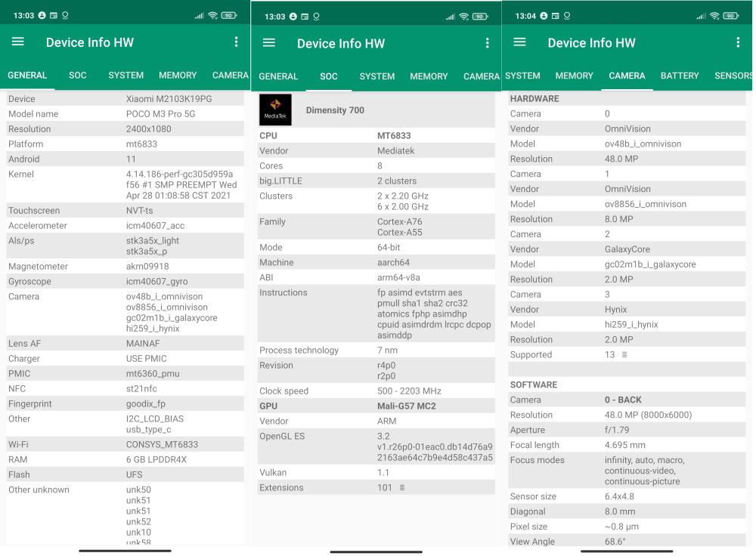Tap the Wi-Fi value CONSYS_MT6833

(x=162, y=444)
